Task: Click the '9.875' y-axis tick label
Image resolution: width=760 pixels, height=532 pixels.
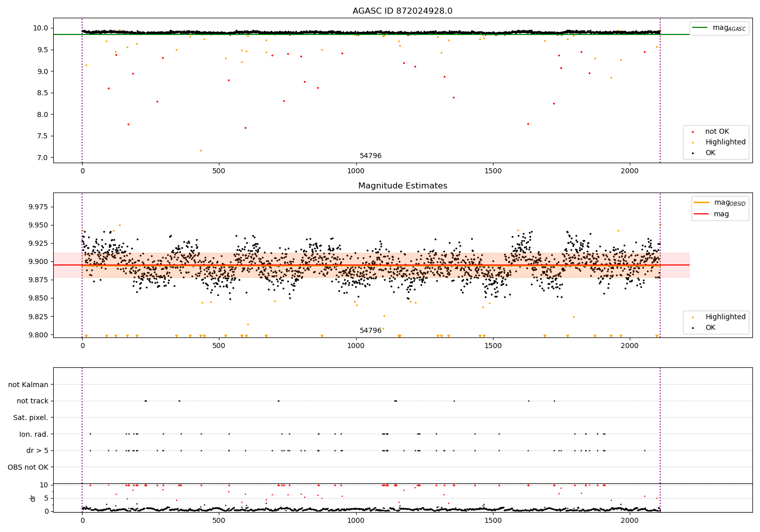Action: pos(39,280)
